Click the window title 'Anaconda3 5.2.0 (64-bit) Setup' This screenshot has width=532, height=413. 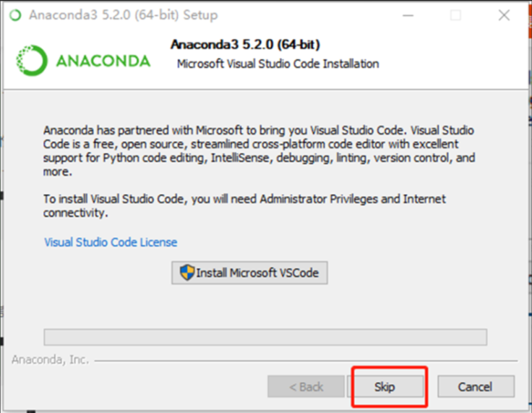[x=123, y=15]
